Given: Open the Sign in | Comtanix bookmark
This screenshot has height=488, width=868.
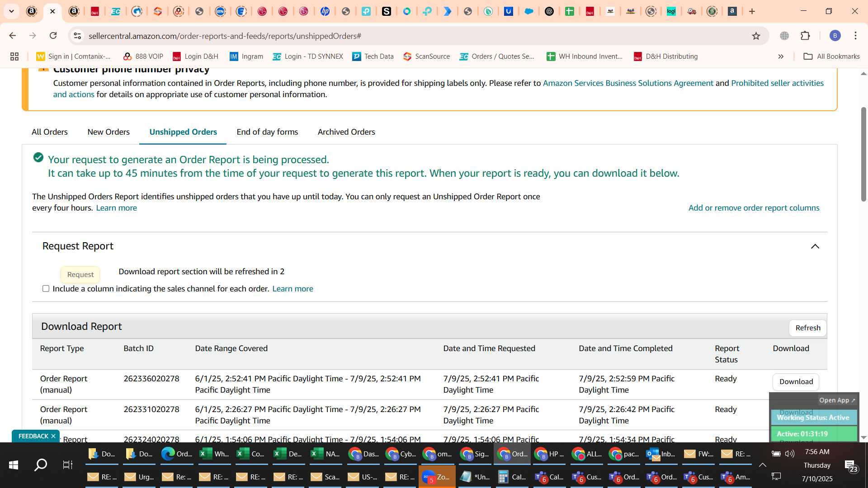Looking at the screenshot, I should pyautogui.click(x=73, y=56).
